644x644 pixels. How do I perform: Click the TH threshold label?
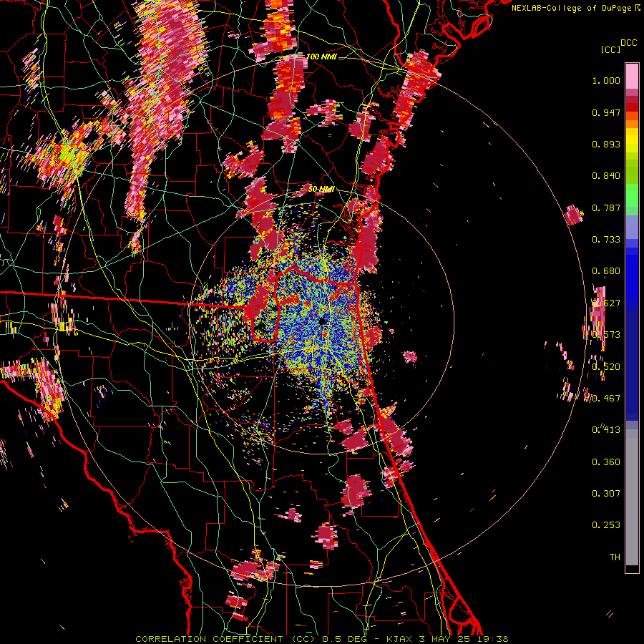coord(615,557)
